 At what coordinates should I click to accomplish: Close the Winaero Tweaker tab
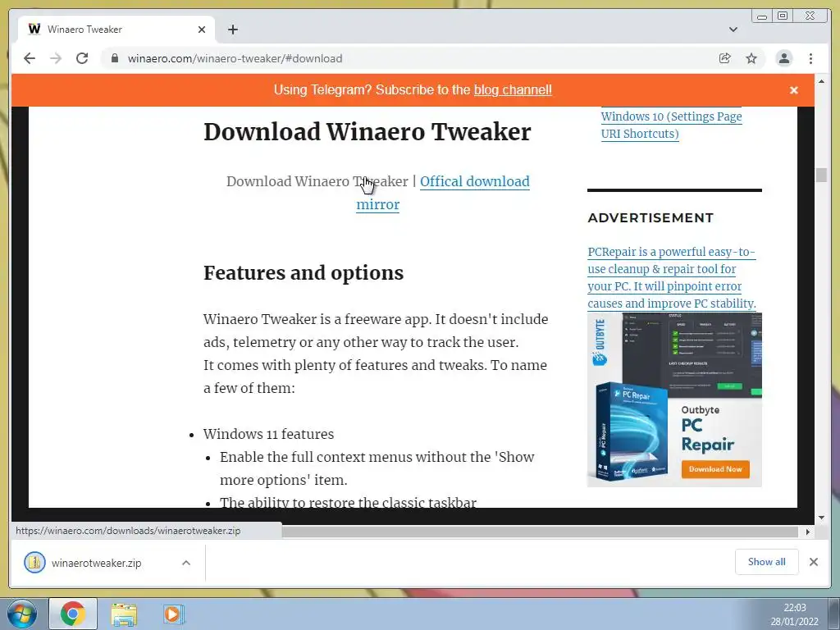point(202,30)
